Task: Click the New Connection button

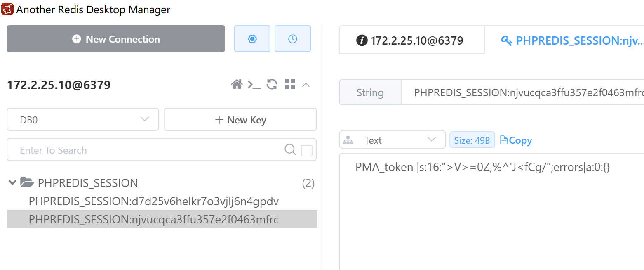Action: [x=116, y=39]
